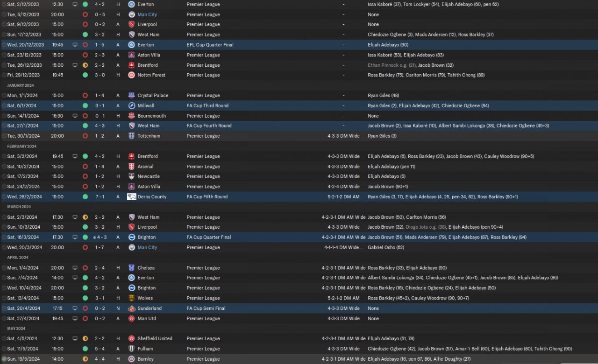Click the Wolves badge on the 13/4/2024 row
The height and width of the screenshot is (364, 598).
pos(132,298)
